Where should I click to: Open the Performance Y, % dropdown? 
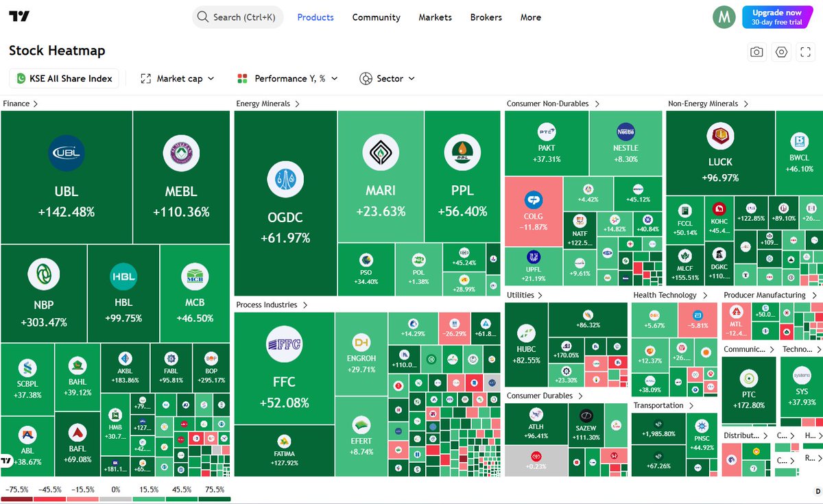tap(287, 78)
